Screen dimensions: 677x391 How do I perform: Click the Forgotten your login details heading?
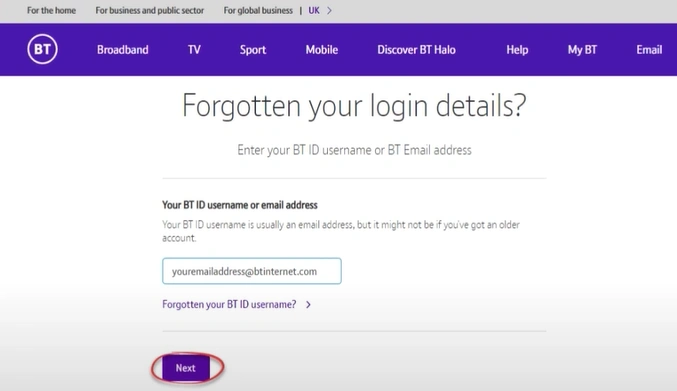tap(354, 106)
